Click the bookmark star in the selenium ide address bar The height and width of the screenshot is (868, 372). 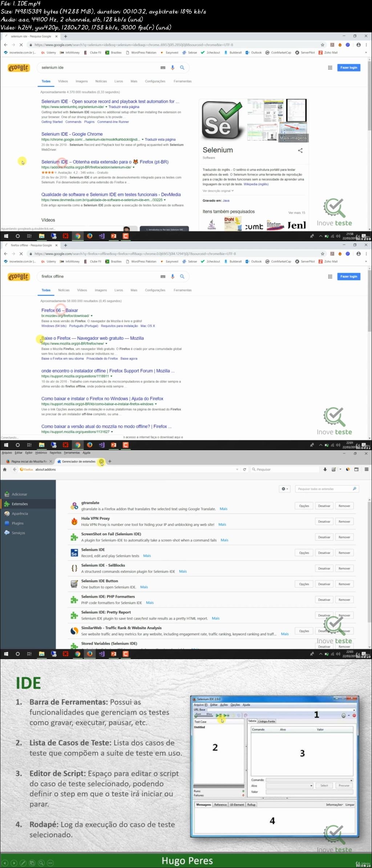click(x=322, y=45)
